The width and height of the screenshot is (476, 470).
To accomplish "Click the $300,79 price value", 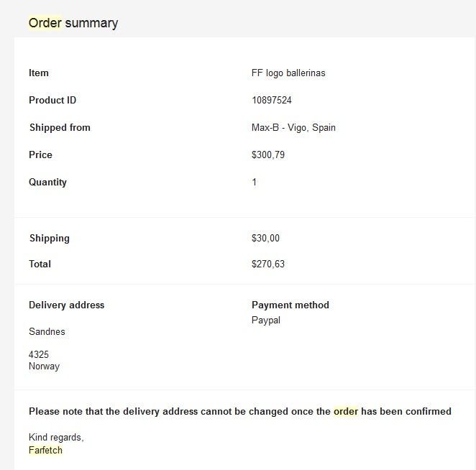I will (268, 155).
